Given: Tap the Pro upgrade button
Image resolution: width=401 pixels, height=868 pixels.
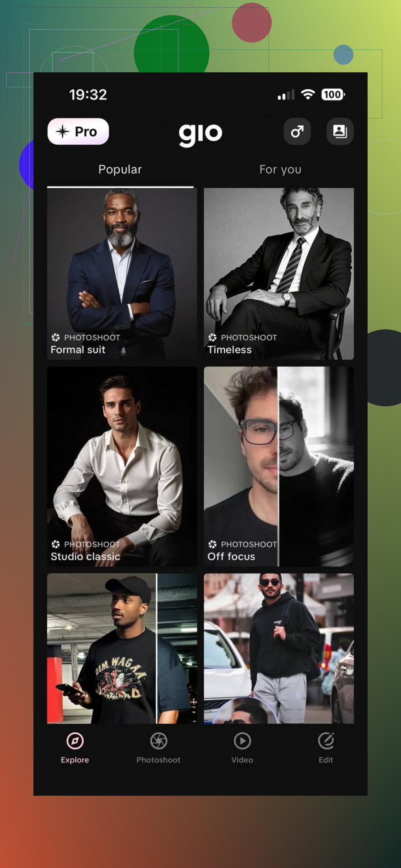Looking at the screenshot, I should 78,132.
